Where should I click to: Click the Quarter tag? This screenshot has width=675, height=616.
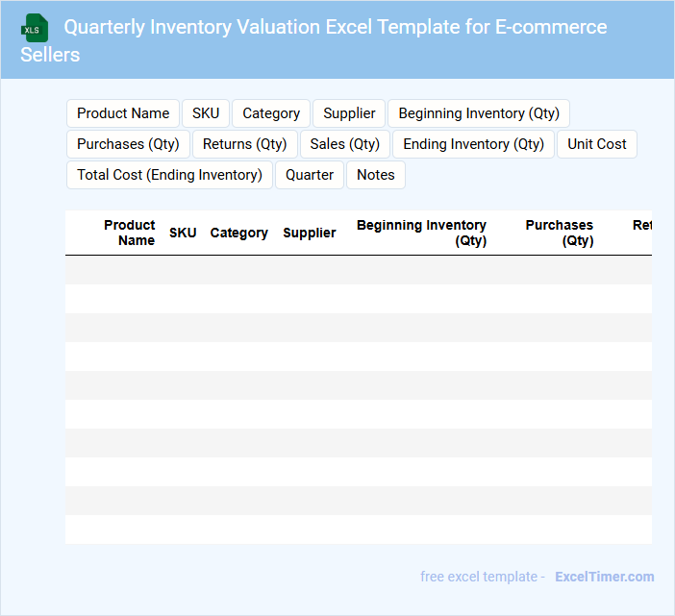pyautogui.click(x=310, y=175)
